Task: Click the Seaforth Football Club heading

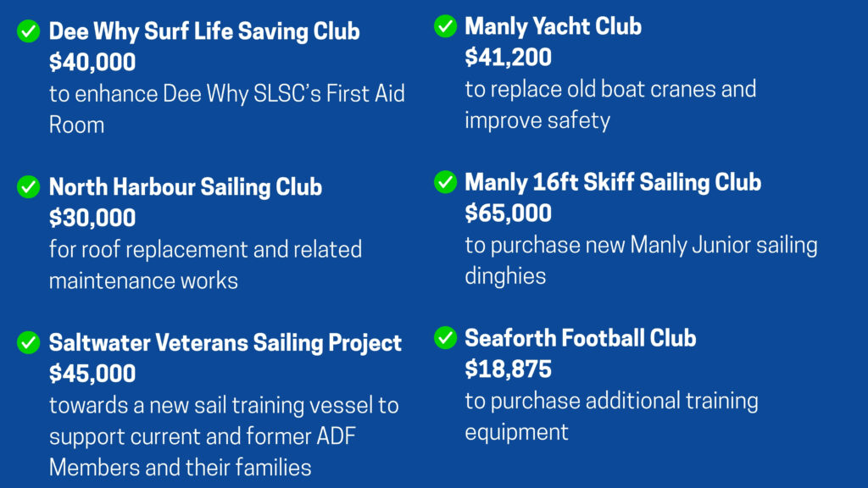Action: [580, 337]
